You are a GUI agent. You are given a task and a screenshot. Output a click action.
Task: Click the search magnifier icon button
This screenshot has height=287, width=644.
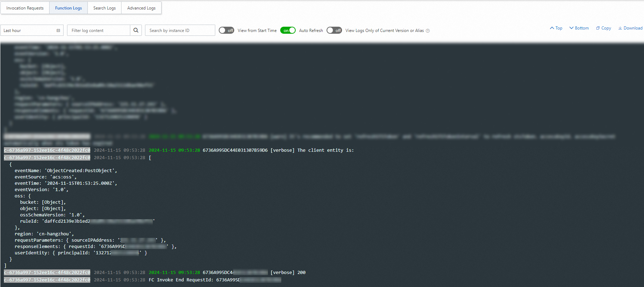tap(136, 31)
